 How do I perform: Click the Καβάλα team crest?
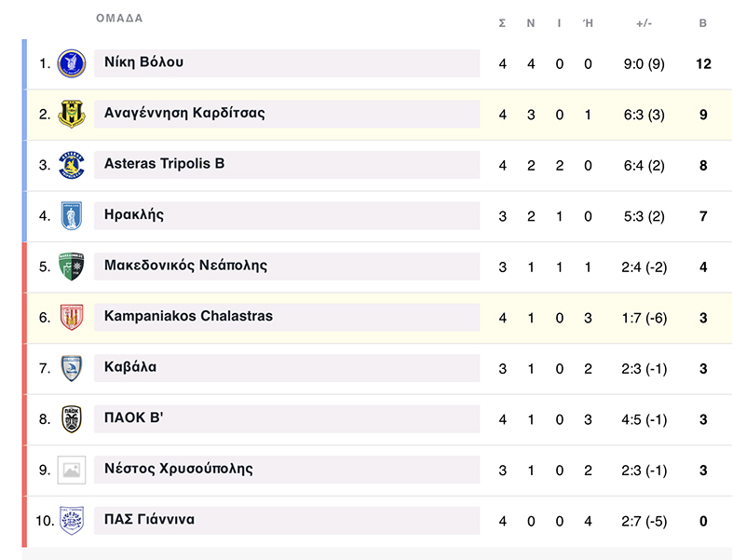[72, 368]
